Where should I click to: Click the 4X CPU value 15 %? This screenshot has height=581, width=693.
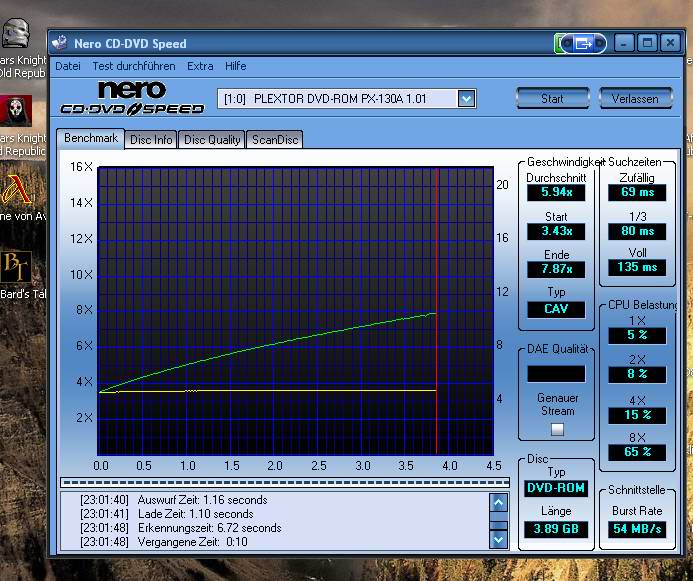tap(637, 415)
